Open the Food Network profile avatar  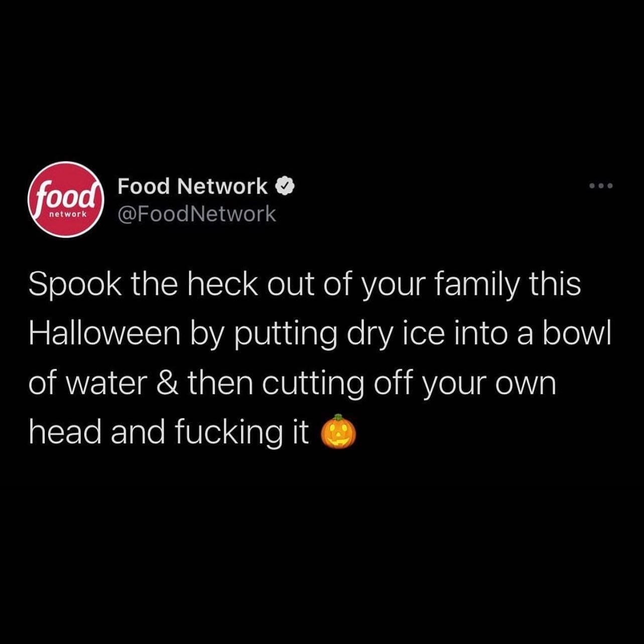click(x=66, y=199)
